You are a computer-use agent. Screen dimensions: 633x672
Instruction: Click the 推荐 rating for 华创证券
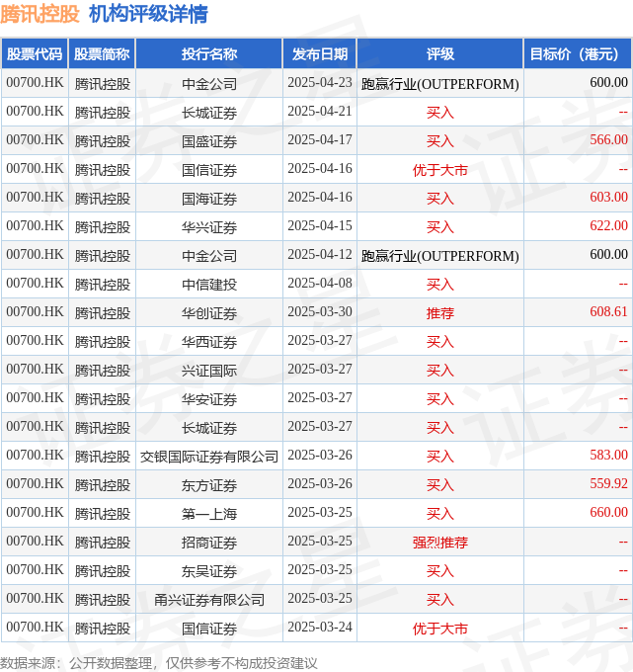[439, 313]
